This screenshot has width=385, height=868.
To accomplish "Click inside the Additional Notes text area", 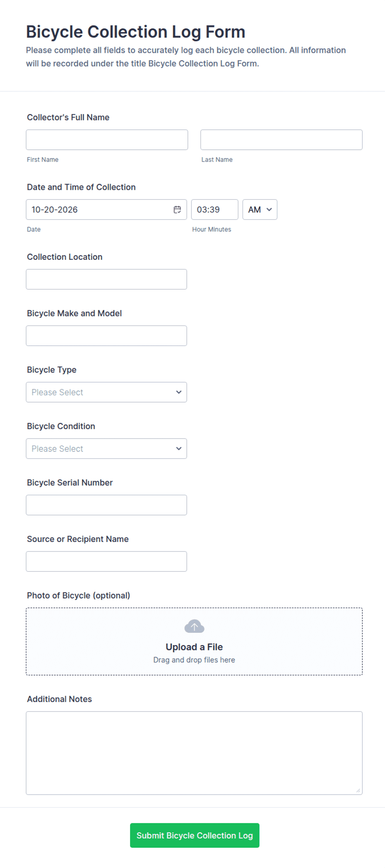I will click(x=194, y=753).
